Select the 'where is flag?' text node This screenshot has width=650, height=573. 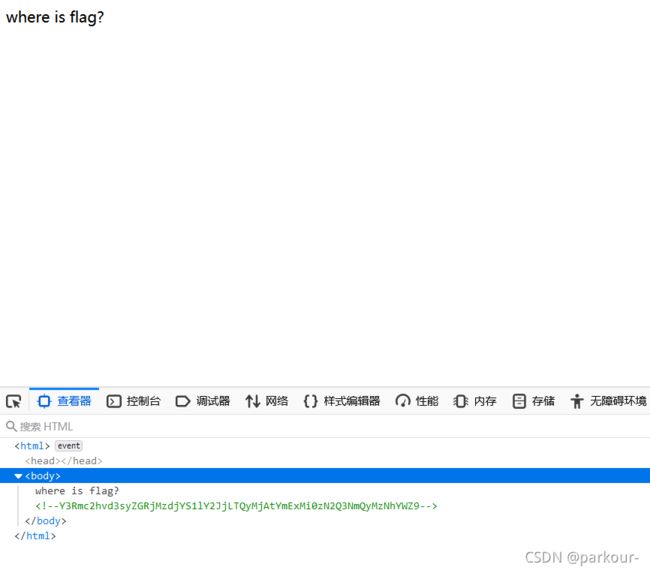[77, 491]
